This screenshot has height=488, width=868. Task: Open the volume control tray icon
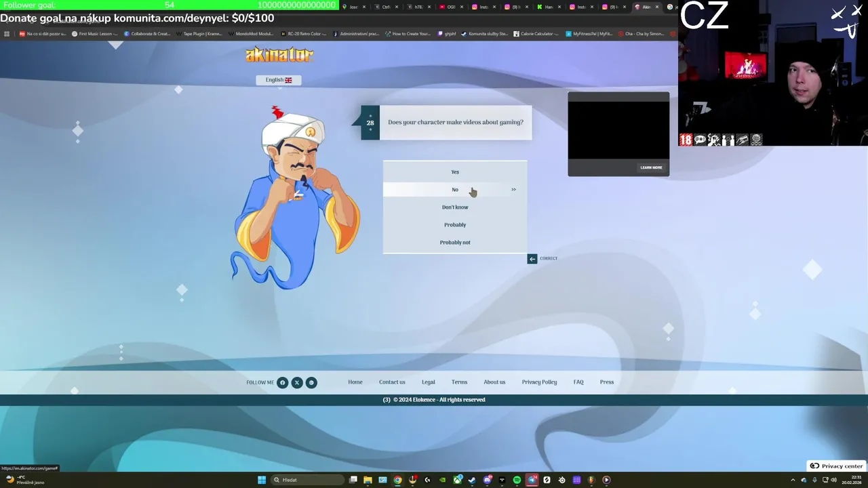(833, 480)
